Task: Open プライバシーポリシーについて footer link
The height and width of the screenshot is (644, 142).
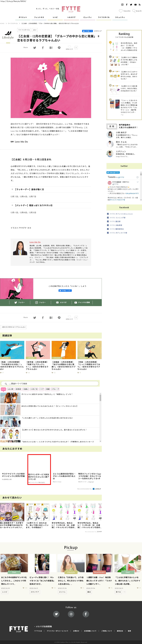Action: pyautogui.click(x=57, y=631)
